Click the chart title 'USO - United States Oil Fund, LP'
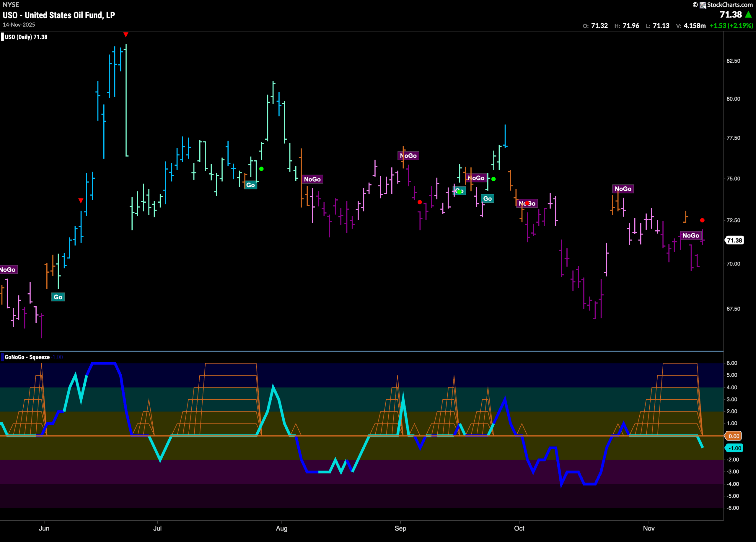This screenshot has height=542, width=756. point(59,15)
